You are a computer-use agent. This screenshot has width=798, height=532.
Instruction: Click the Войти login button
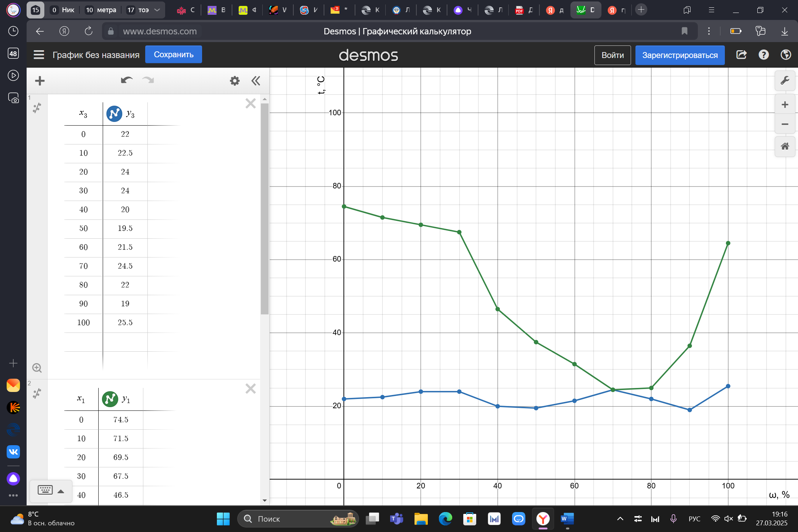click(x=613, y=55)
